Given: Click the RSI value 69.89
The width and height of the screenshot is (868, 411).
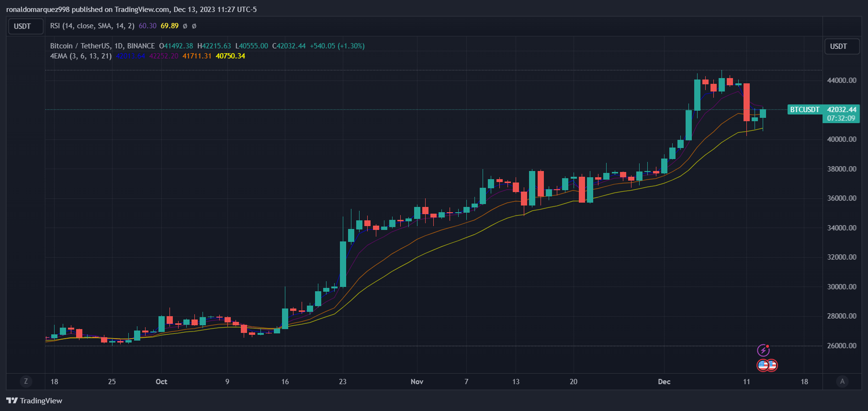Looking at the screenshot, I should click(169, 26).
